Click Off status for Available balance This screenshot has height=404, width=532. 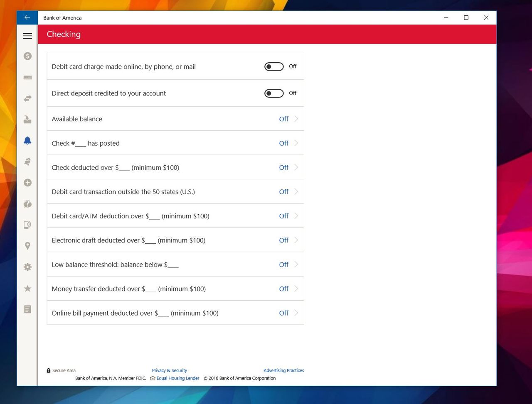[x=283, y=119]
